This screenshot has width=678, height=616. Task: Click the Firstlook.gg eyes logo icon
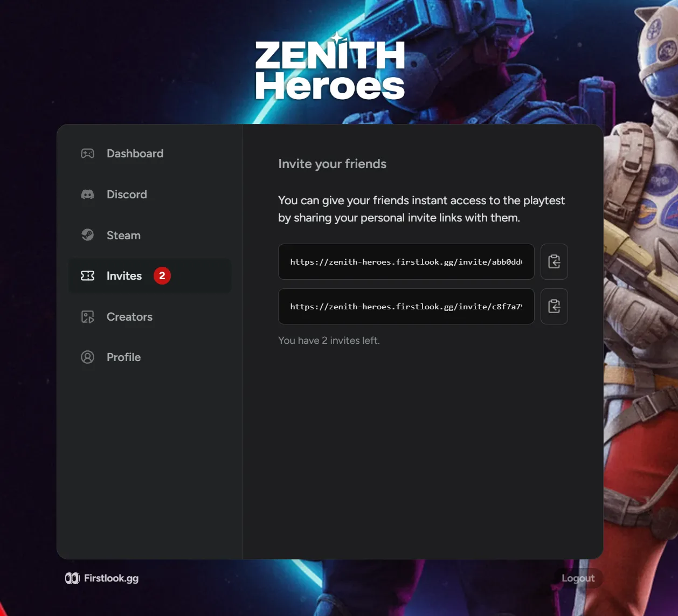pyautogui.click(x=72, y=578)
